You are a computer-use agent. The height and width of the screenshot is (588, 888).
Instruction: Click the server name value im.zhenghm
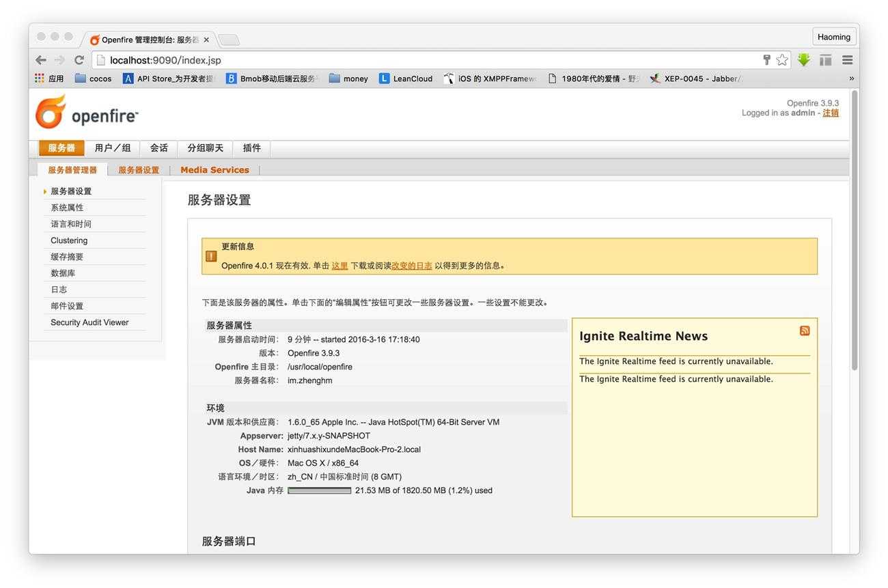tap(310, 380)
